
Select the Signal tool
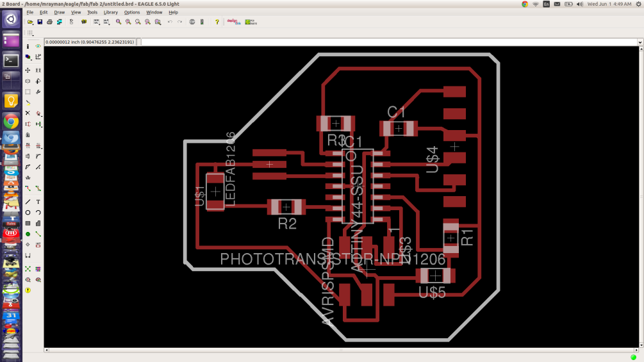coord(38,234)
